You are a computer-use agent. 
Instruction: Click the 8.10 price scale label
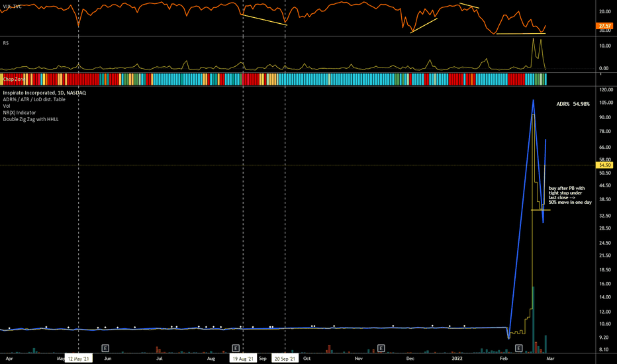[x=604, y=349]
